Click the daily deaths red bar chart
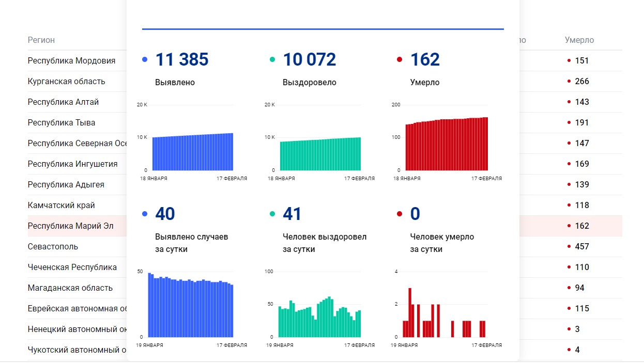 point(444,315)
